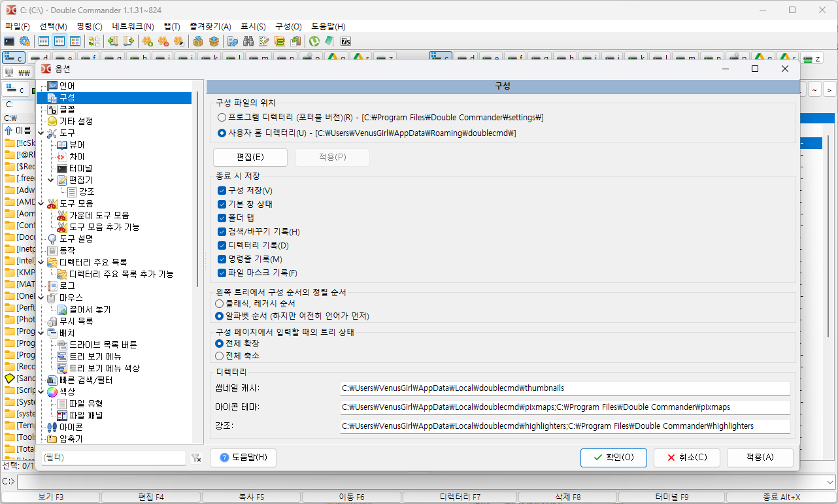Select 전체 확장 radio option
Screen dimensions: 838x504
220,343
